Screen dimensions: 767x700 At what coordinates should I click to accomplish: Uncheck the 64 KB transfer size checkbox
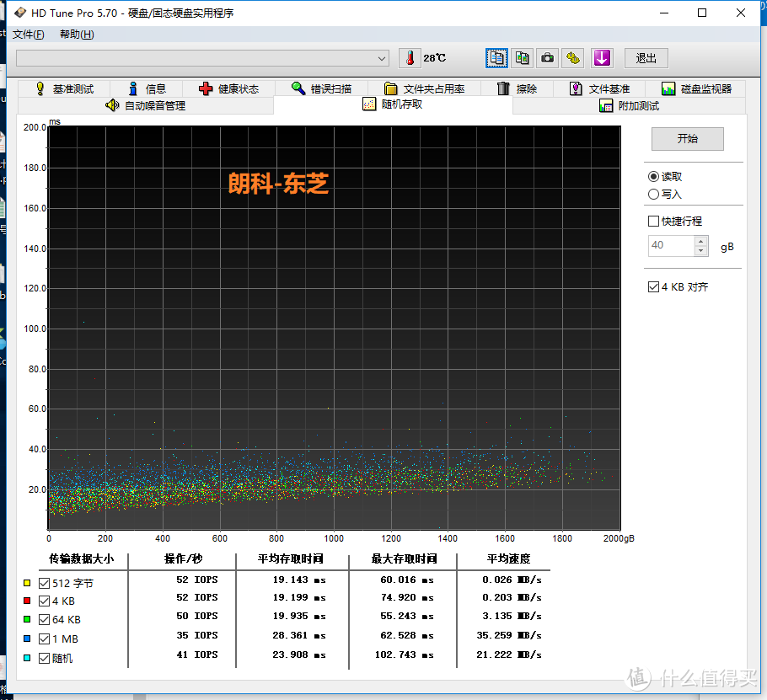point(44,619)
